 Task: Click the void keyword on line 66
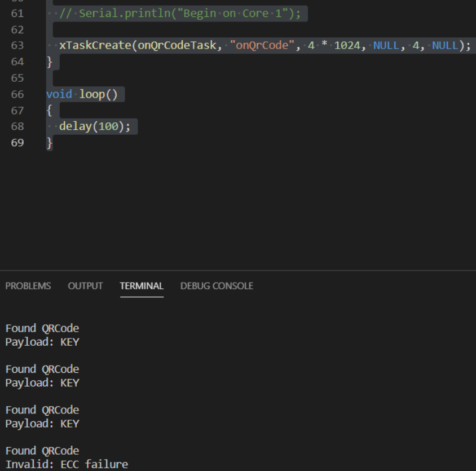coord(59,94)
